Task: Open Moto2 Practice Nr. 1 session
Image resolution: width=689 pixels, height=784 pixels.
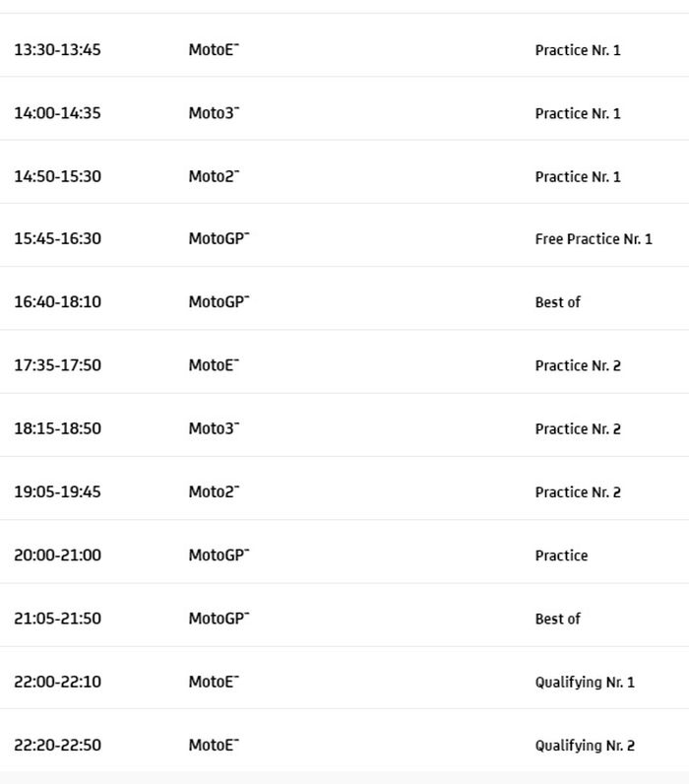Action: click(x=578, y=177)
